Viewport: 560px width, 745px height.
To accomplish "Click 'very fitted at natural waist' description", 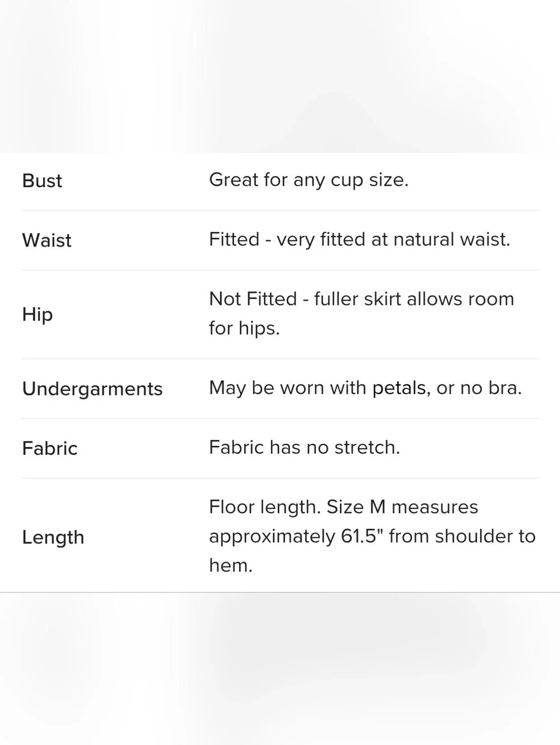I will [x=393, y=239].
